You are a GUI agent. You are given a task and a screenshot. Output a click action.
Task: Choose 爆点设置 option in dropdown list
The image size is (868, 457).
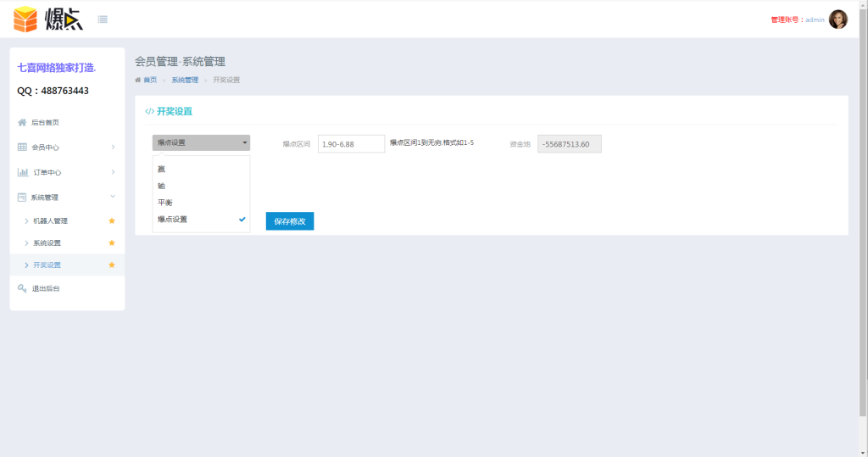click(201, 220)
